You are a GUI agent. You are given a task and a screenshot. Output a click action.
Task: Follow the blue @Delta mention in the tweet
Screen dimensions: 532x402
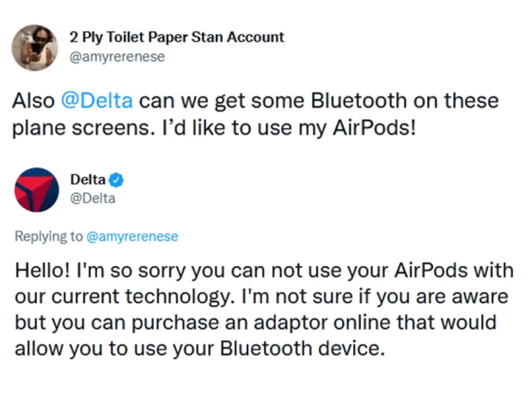click(x=97, y=100)
